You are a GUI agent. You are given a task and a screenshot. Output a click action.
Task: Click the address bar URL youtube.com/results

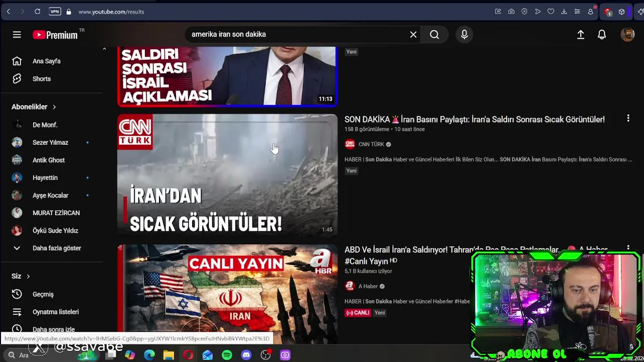pos(111,12)
